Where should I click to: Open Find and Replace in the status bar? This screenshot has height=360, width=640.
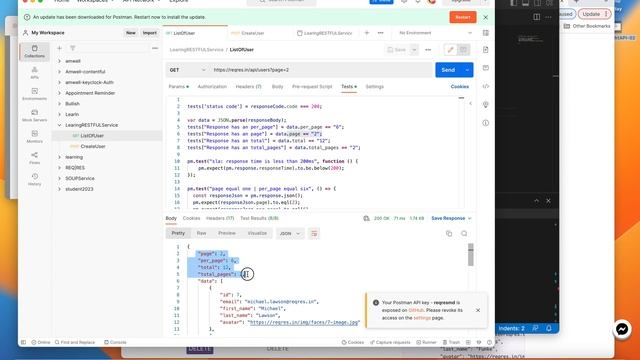tap(75, 342)
